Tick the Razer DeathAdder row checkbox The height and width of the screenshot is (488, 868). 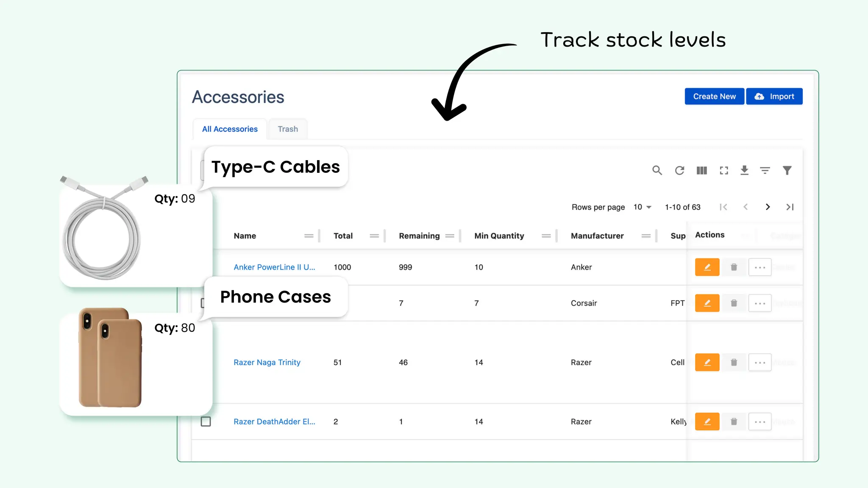tap(206, 421)
